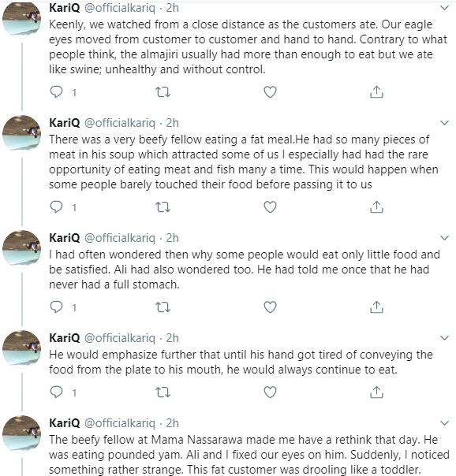
Task: Like the 'Keenly, we watched' tweet
Action: pos(270,92)
